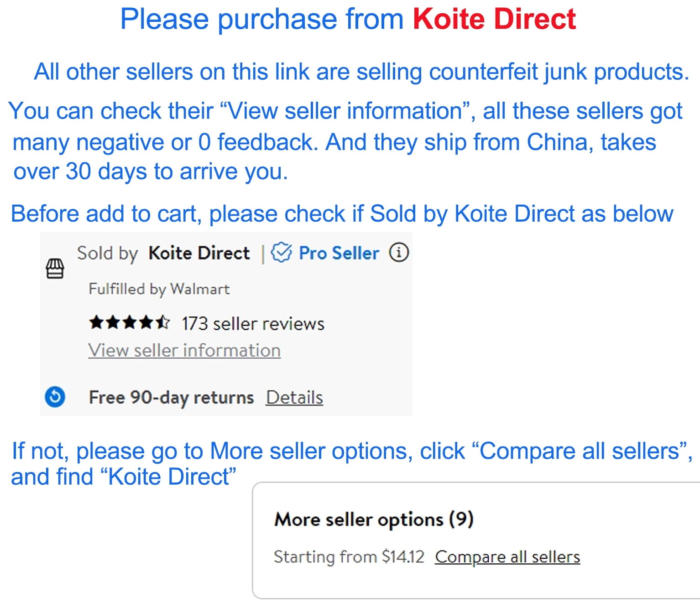Click the Starting from $14.12 text
Screen dimensions: 700x607
coord(349,557)
